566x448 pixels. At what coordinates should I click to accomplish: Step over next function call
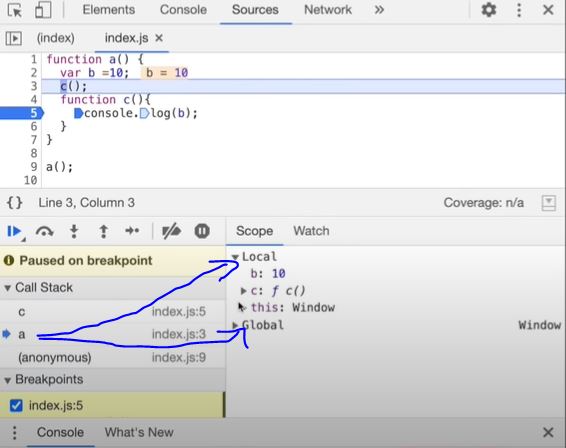[44, 231]
